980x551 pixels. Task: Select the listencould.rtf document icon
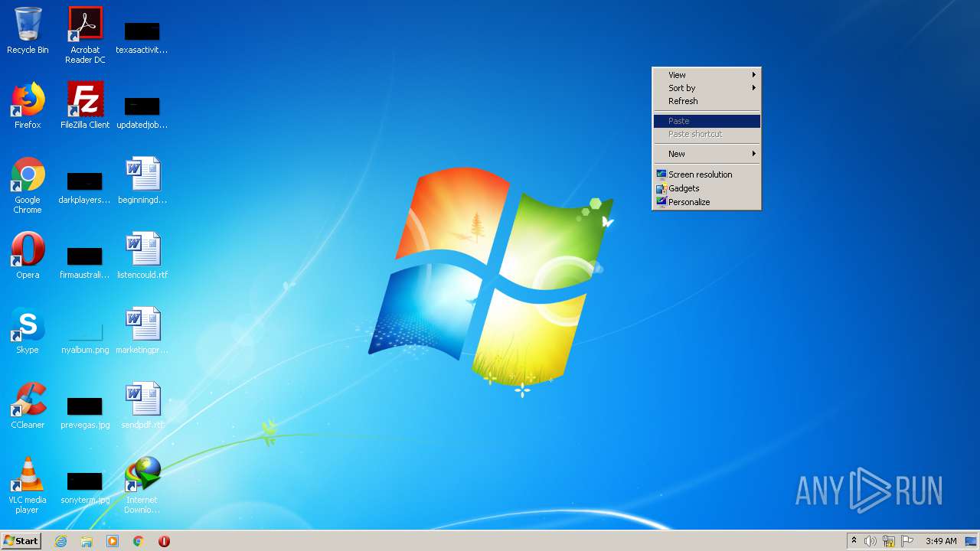pyautogui.click(x=142, y=256)
